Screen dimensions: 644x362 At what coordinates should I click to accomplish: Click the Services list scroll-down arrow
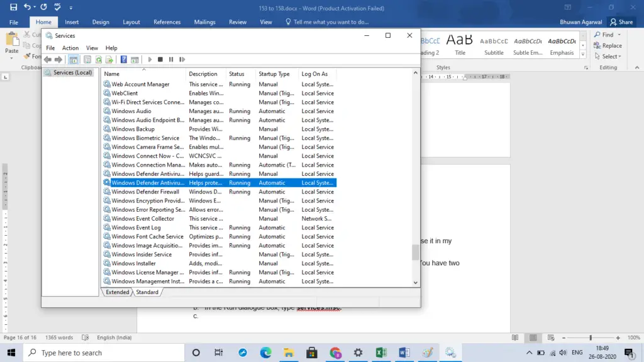pos(415,282)
